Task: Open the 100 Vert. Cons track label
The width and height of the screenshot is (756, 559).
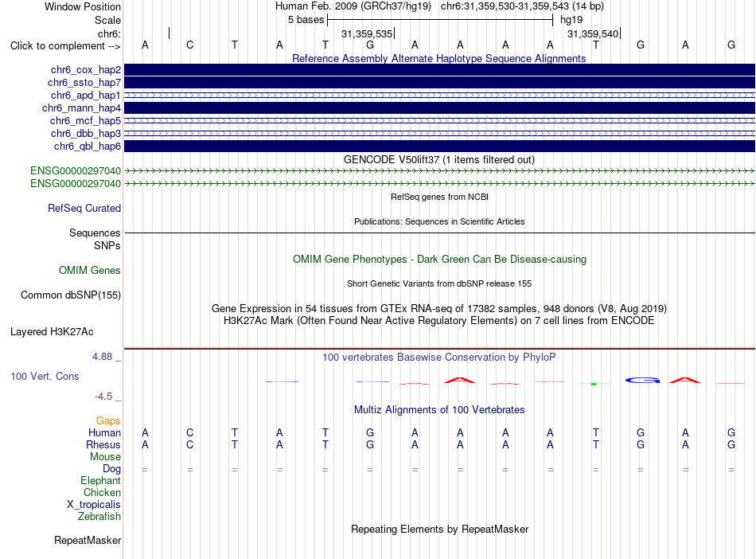Action: [45, 376]
